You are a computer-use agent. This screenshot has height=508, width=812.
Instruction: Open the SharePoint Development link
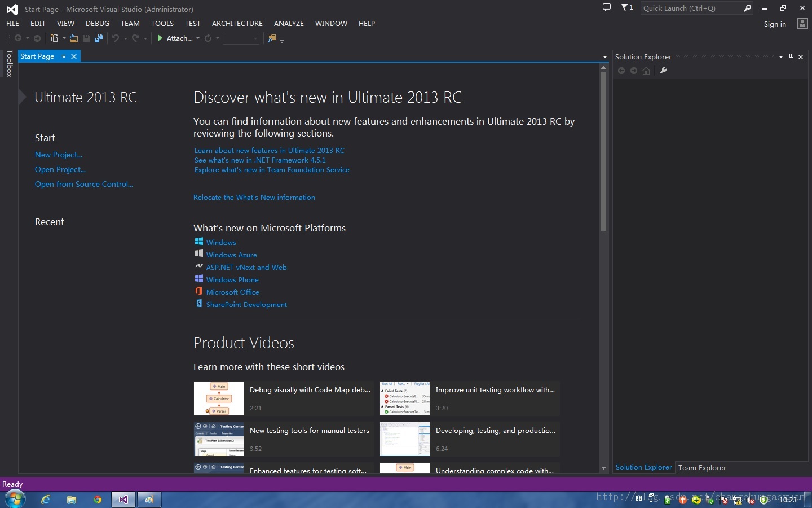click(x=246, y=304)
